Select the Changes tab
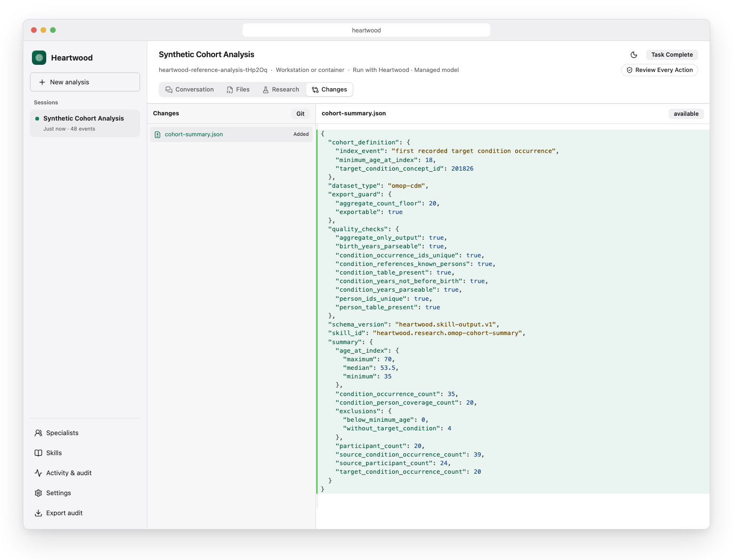Image resolution: width=733 pixels, height=560 pixels. [329, 90]
